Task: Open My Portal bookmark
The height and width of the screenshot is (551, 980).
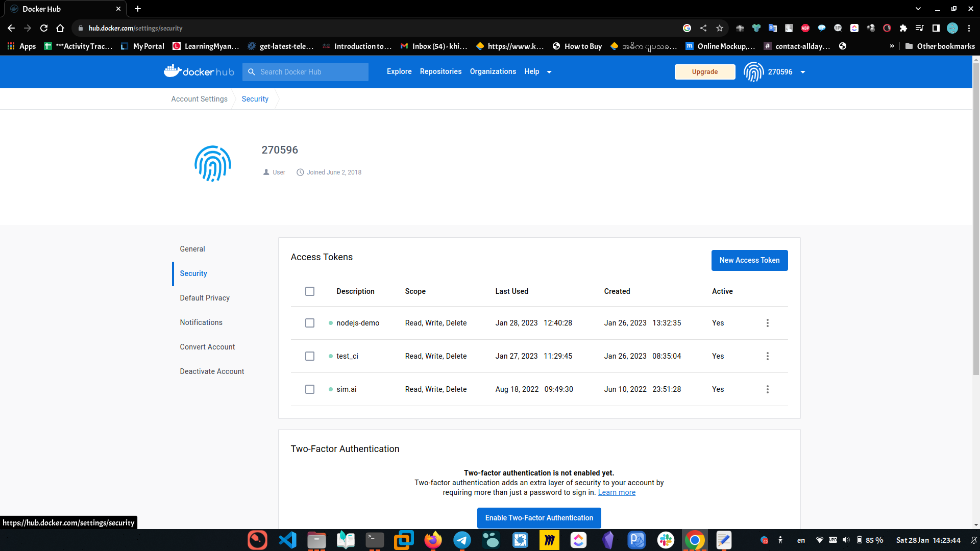Action: tap(142, 46)
